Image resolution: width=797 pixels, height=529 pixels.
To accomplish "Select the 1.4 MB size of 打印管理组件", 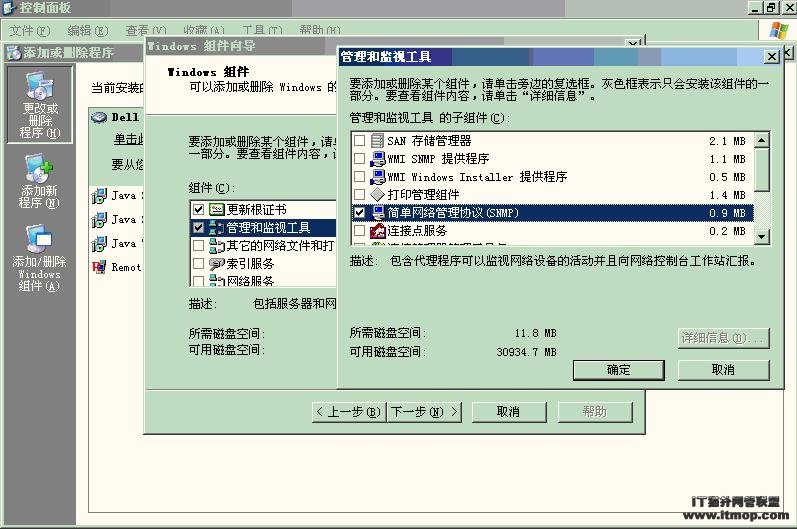I will 727,195.
